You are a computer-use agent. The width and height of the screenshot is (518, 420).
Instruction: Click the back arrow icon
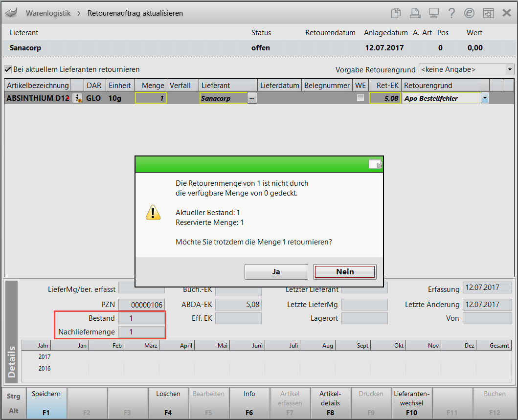[x=10, y=13]
